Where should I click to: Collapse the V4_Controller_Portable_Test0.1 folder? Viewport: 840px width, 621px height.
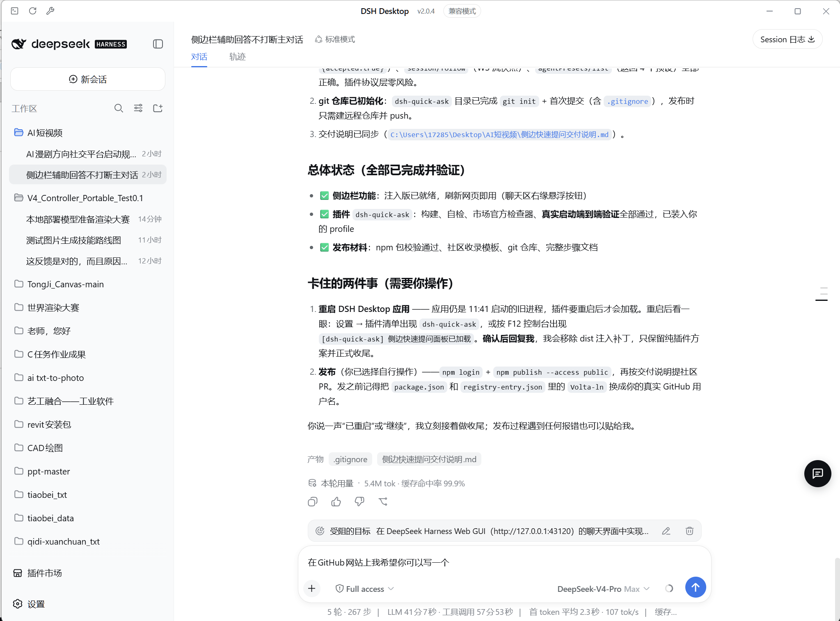click(88, 198)
